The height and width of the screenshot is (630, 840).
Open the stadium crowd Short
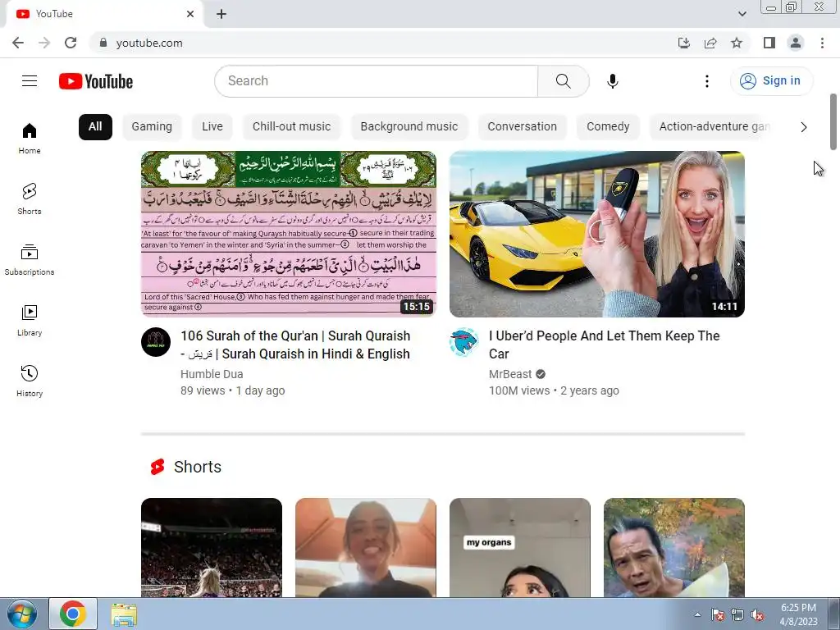pos(212,547)
